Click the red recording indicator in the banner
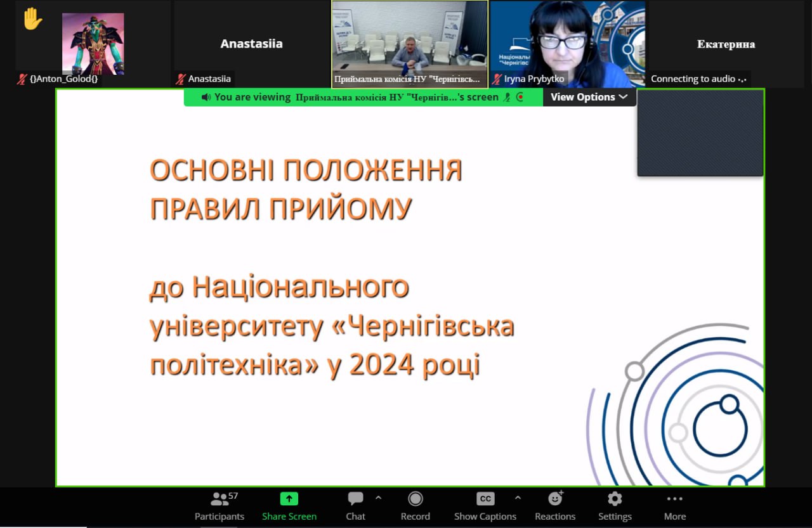Viewport: 812px width, 528px height. 520,97
